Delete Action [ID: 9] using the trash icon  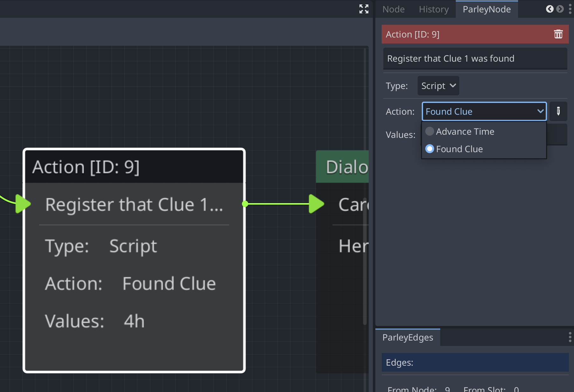pyautogui.click(x=558, y=34)
